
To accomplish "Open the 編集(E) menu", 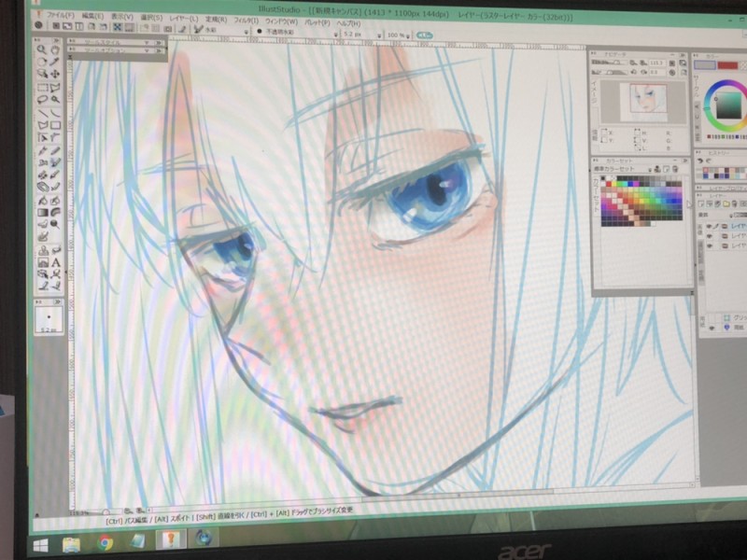I will click(x=92, y=16).
